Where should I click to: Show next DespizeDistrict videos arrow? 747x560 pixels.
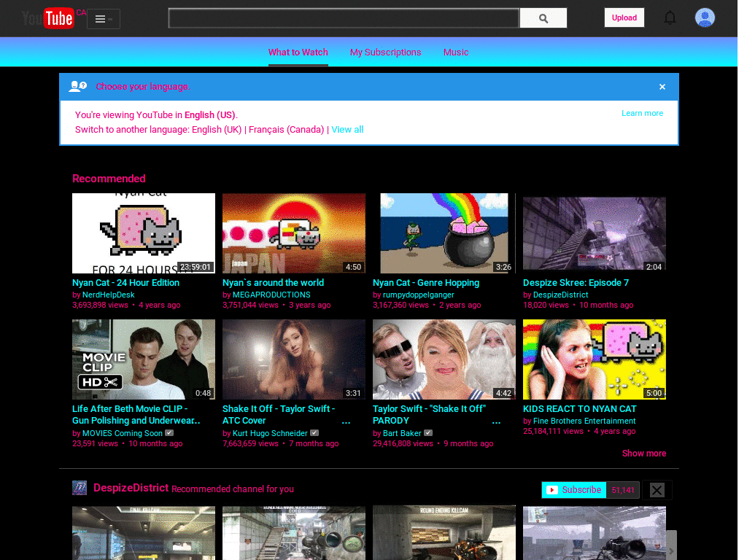point(671,545)
